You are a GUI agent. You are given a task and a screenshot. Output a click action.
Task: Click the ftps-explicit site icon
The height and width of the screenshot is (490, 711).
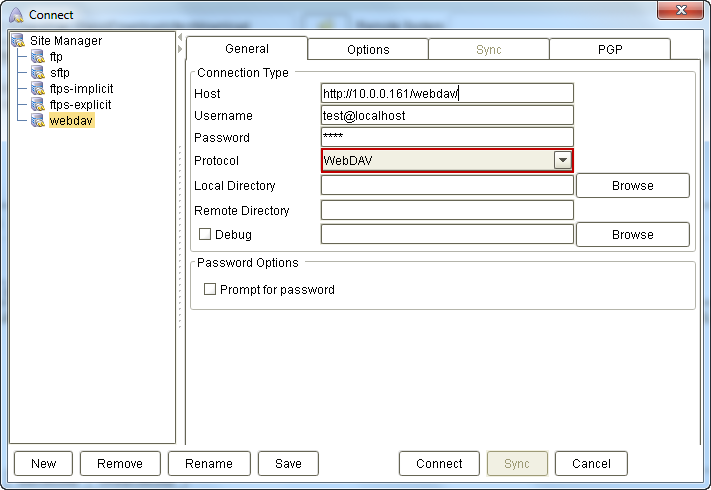click(x=38, y=105)
